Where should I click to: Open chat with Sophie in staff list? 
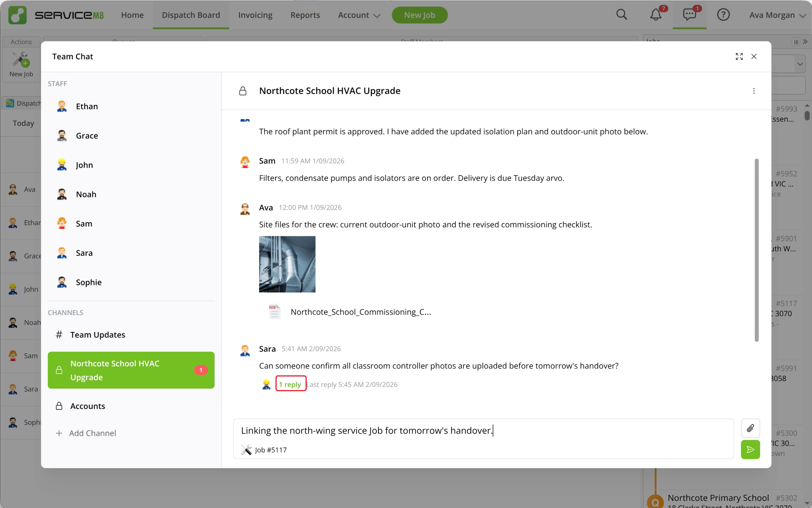click(131, 283)
